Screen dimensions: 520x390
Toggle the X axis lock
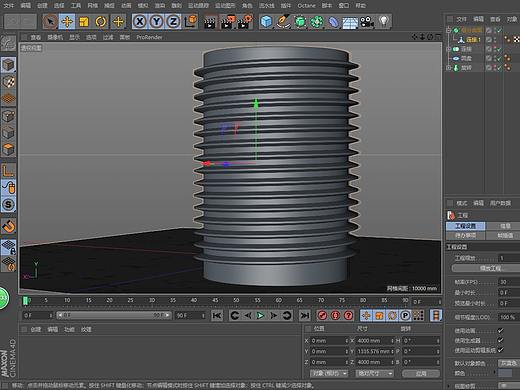click(140, 22)
